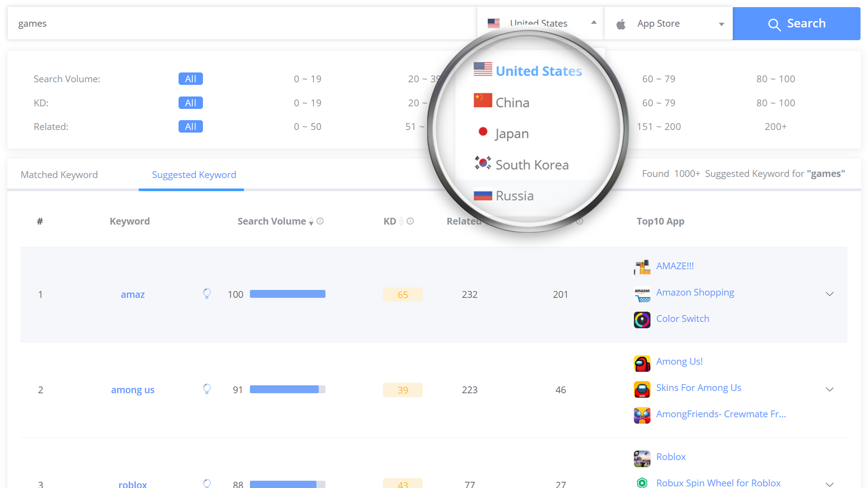
Task: Select Japan from the country list
Action: tap(511, 133)
